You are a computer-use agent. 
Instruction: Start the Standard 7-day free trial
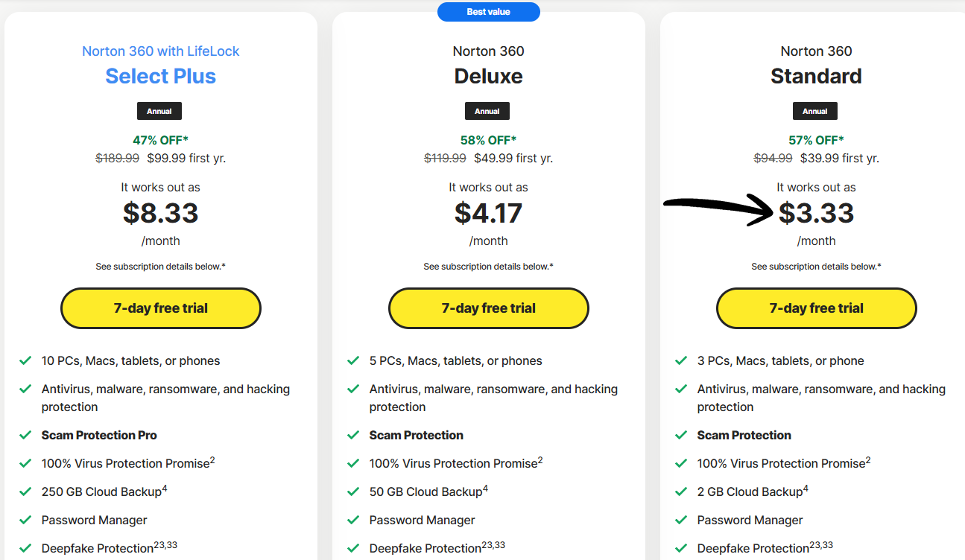click(x=816, y=308)
